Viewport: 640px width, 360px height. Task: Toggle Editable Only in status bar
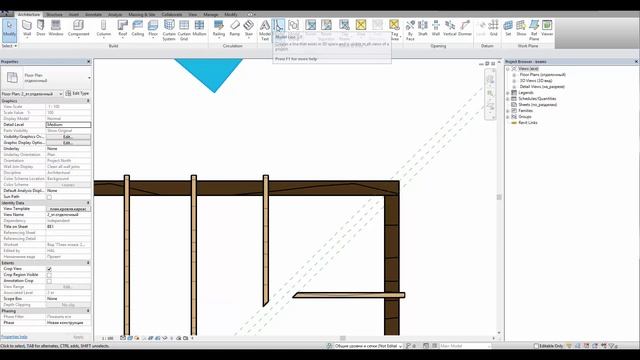coord(536,346)
